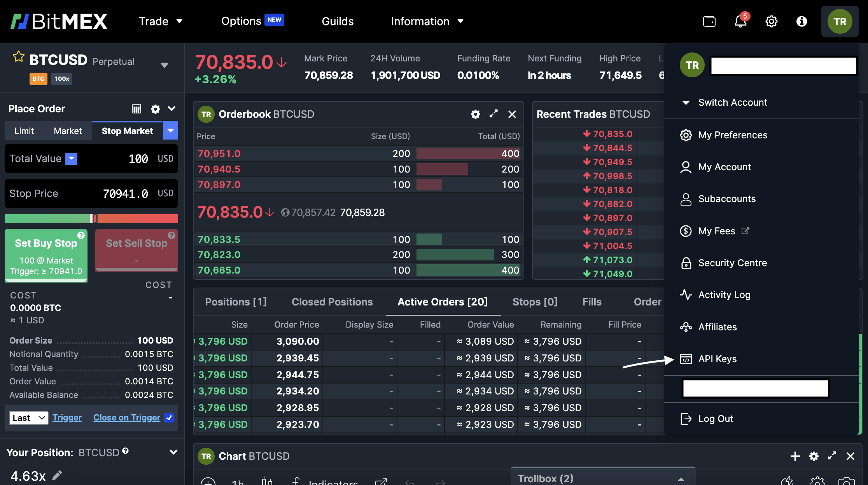Edit leverage with pencil icon
This screenshot has height=485, width=868.
point(57,475)
